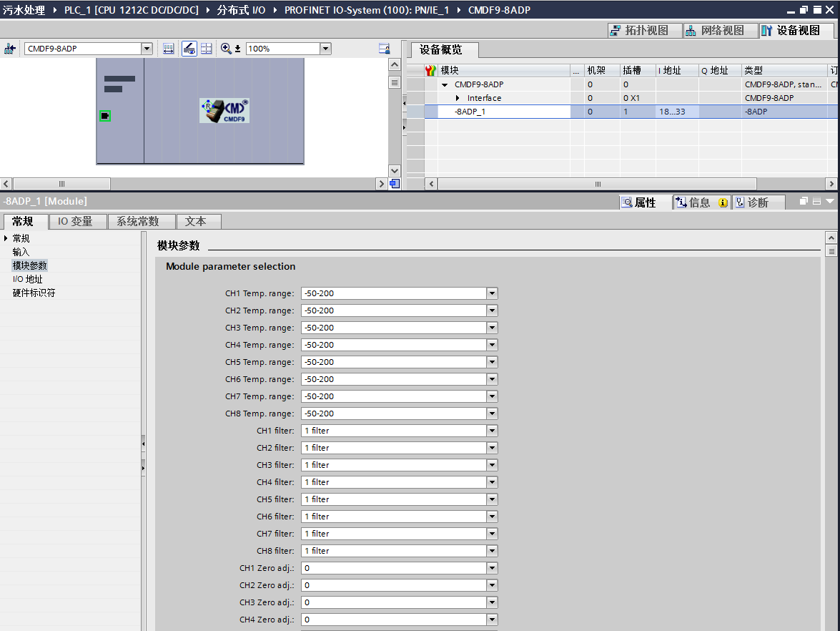Click the green PROFINET port on the device
The image size is (840, 631).
pyautogui.click(x=105, y=116)
